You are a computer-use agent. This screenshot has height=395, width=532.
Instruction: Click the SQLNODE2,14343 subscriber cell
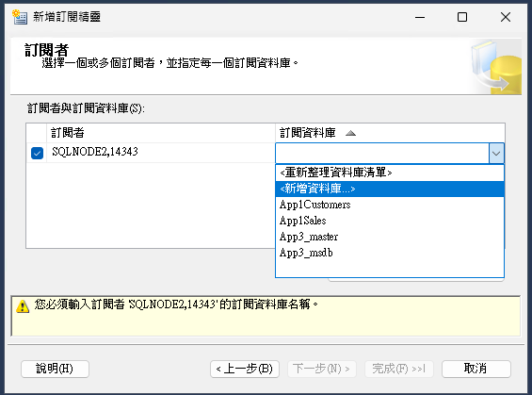coord(161,152)
